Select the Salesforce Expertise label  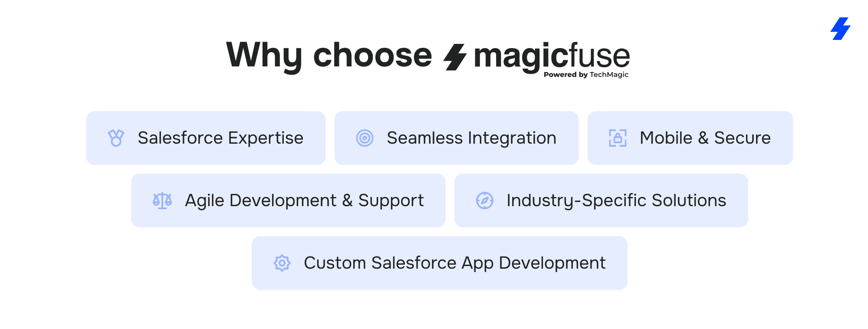click(220, 138)
